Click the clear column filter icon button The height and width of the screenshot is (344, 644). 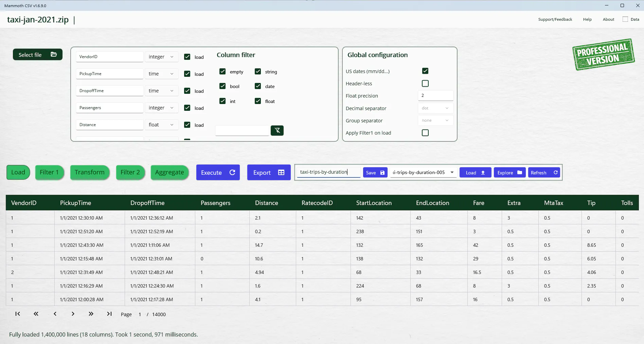coord(277,130)
